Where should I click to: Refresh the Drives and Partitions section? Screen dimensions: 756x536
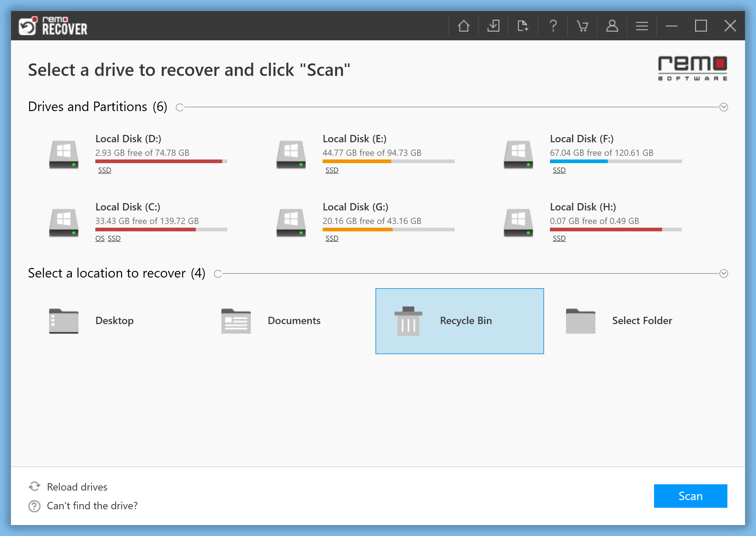click(180, 107)
